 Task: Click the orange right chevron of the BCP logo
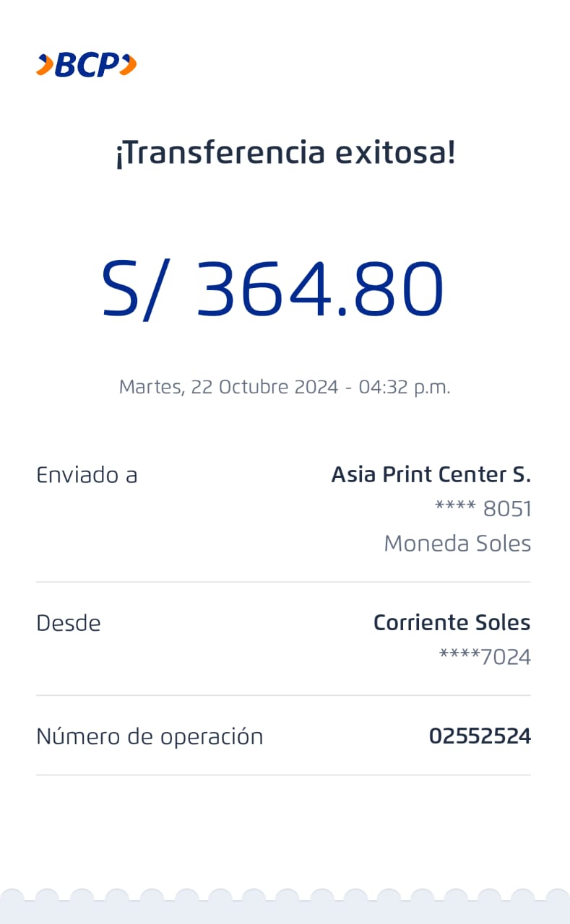click(128, 65)
